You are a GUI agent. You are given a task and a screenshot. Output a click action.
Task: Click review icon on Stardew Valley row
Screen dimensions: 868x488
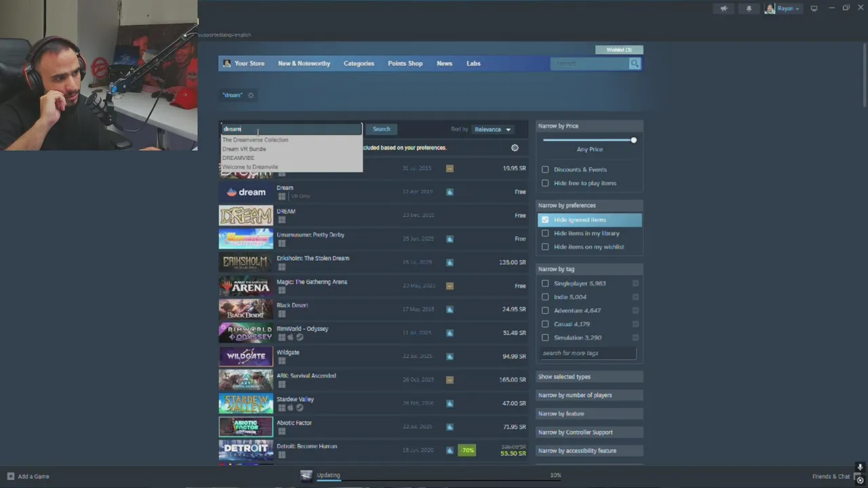tap(450, 403)
